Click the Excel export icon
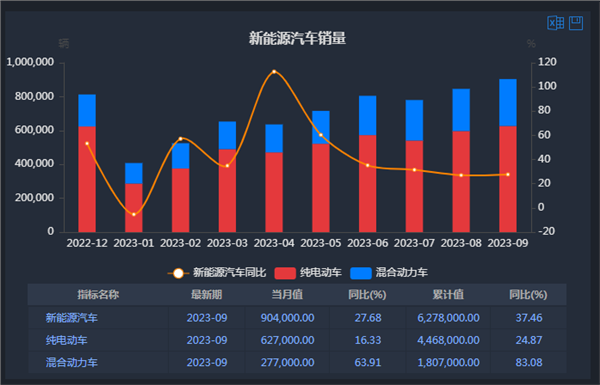 coord(556,23)
